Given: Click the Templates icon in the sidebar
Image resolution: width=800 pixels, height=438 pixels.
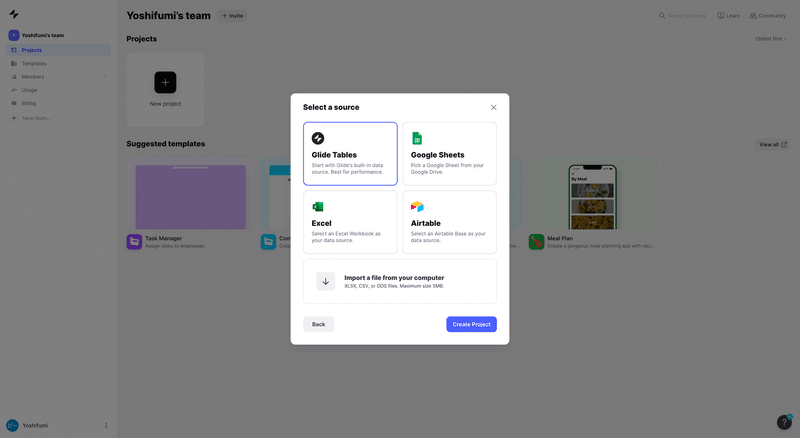Looking at the screenshot, I should 14,63.
